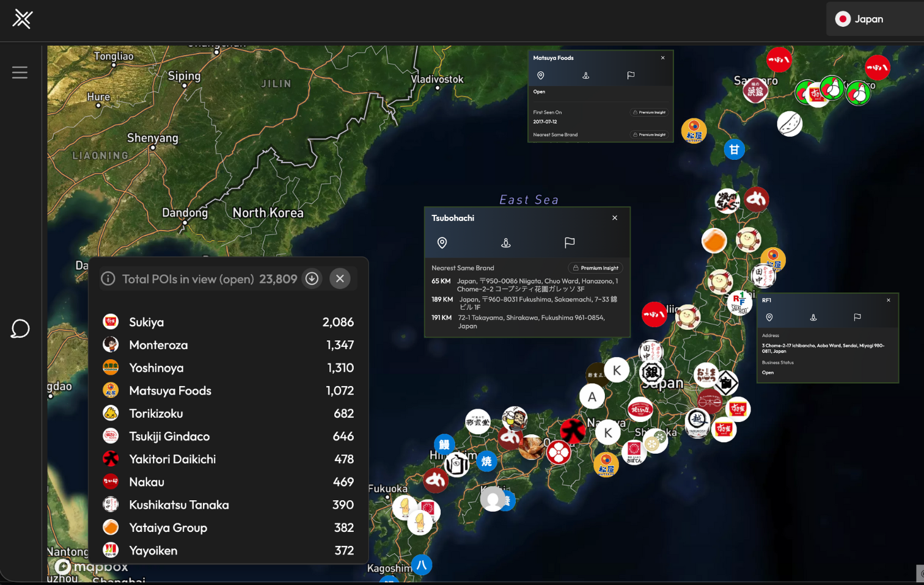Download the Total POIs in view list

coord(312,278)
